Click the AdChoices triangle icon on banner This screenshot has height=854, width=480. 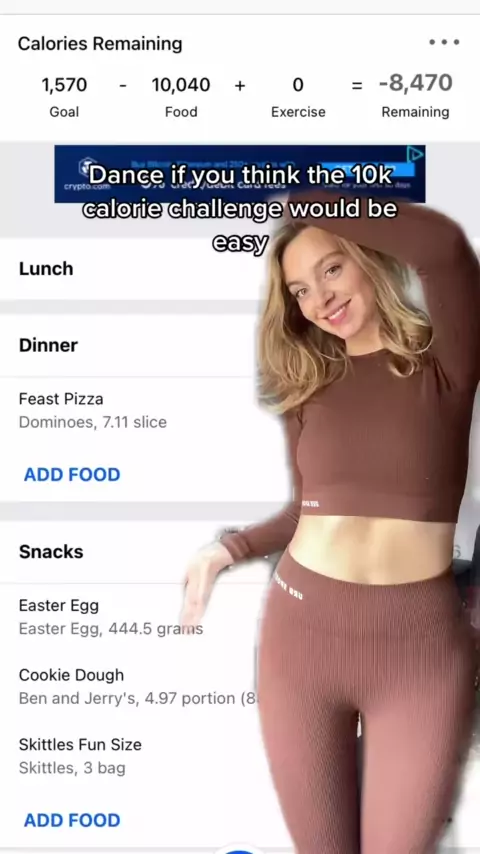pos(416,154)
